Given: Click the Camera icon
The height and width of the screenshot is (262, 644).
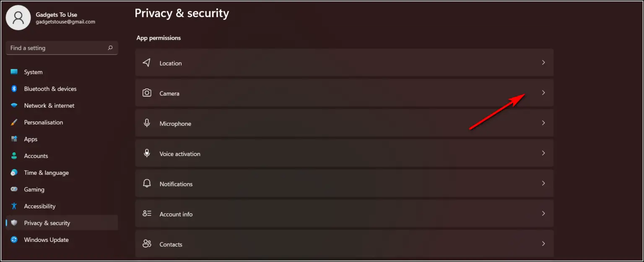Looking at the screenshot, I should pos(147,93).
